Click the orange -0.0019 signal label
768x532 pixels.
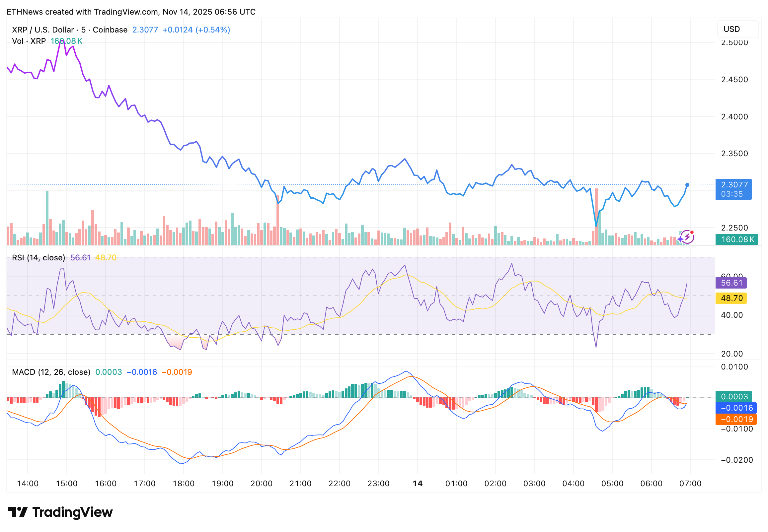point(736,419)
